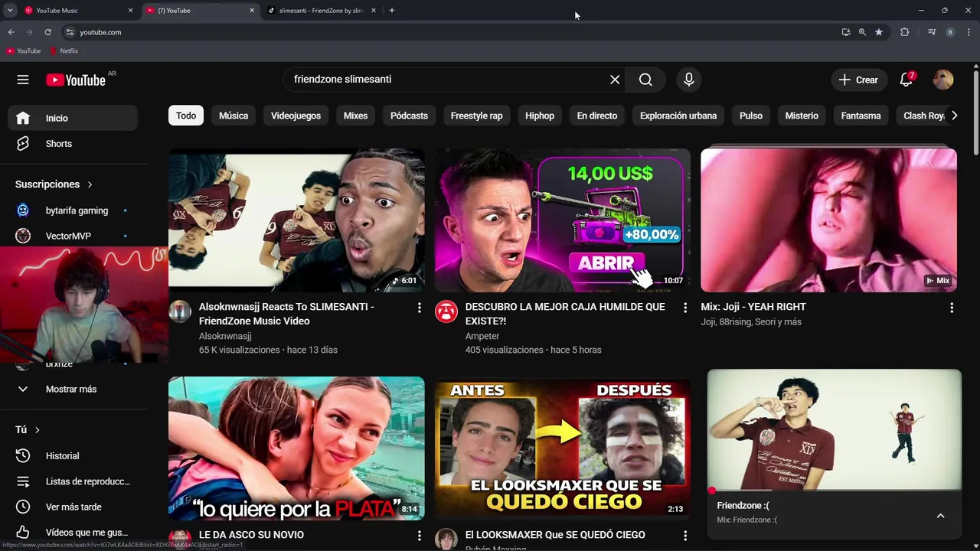
Task: Open Alsoknwnasjj channel avatar
Action: tap(180, 311)
